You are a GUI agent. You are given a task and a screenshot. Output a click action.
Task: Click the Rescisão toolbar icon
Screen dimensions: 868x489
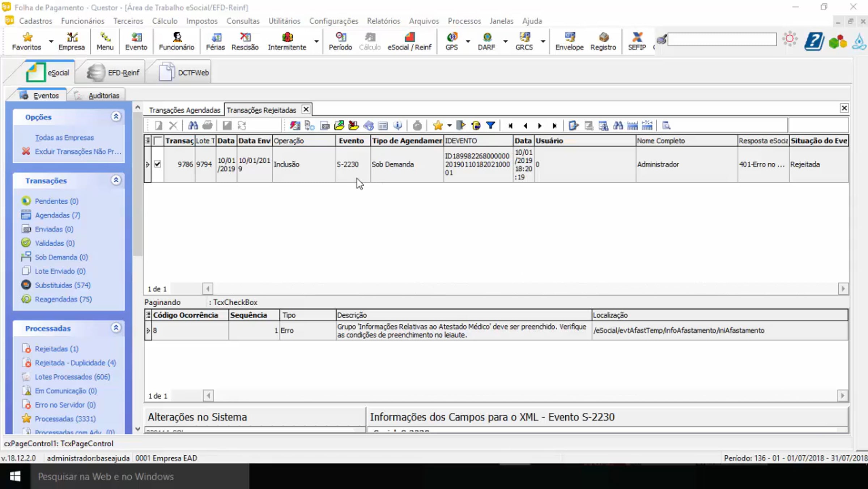pyautogui.click(x=245, y=41)
